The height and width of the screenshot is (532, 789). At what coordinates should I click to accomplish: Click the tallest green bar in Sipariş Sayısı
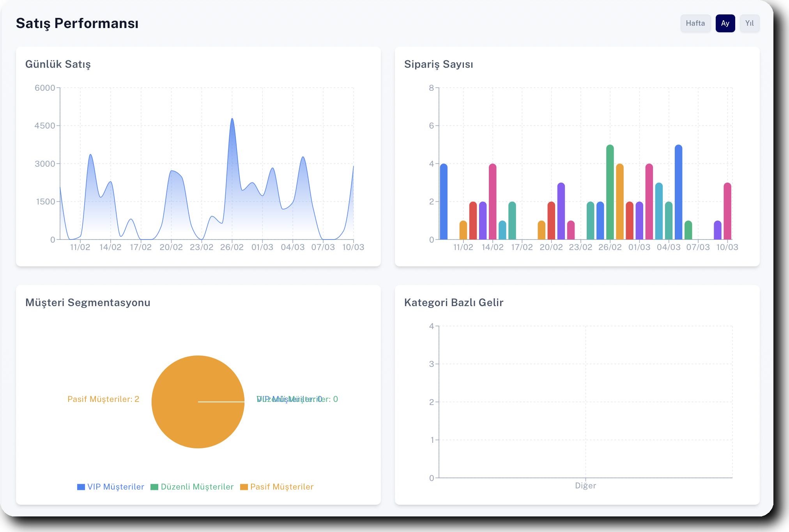[610, 193]
